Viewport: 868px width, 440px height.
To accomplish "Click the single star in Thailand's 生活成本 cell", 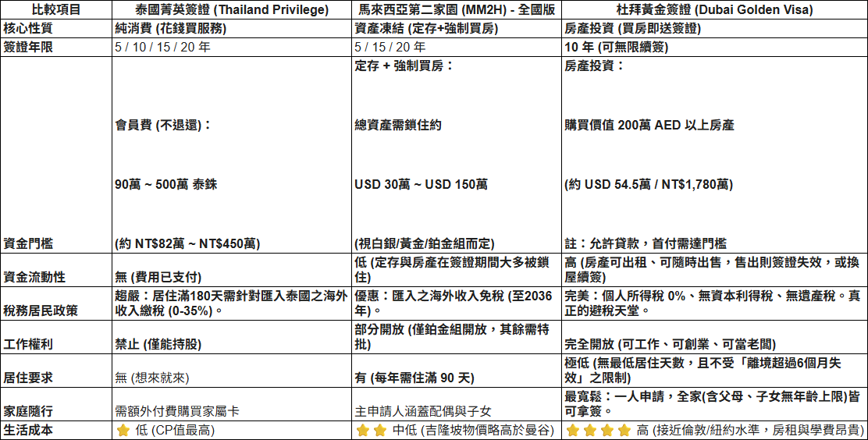I will (x=123, y=431).
